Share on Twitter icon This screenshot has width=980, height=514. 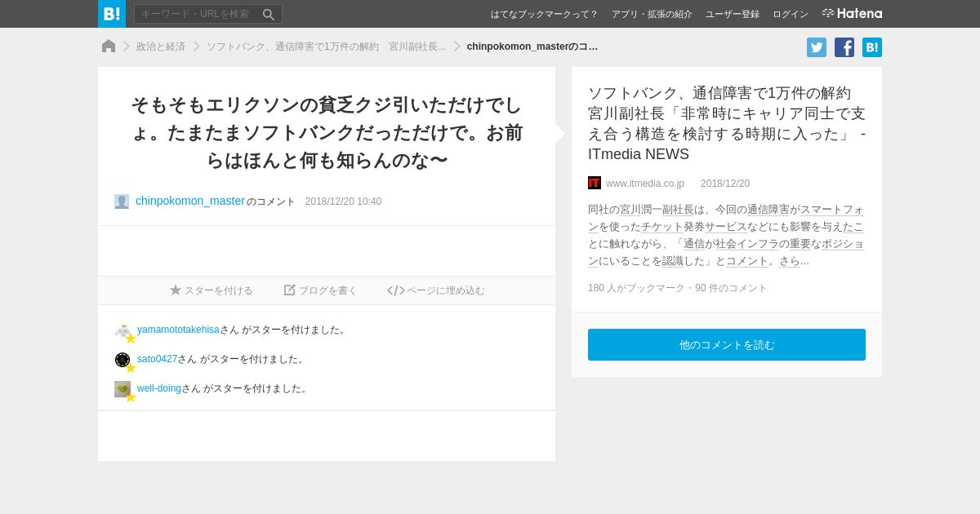(x=817, y=47)
